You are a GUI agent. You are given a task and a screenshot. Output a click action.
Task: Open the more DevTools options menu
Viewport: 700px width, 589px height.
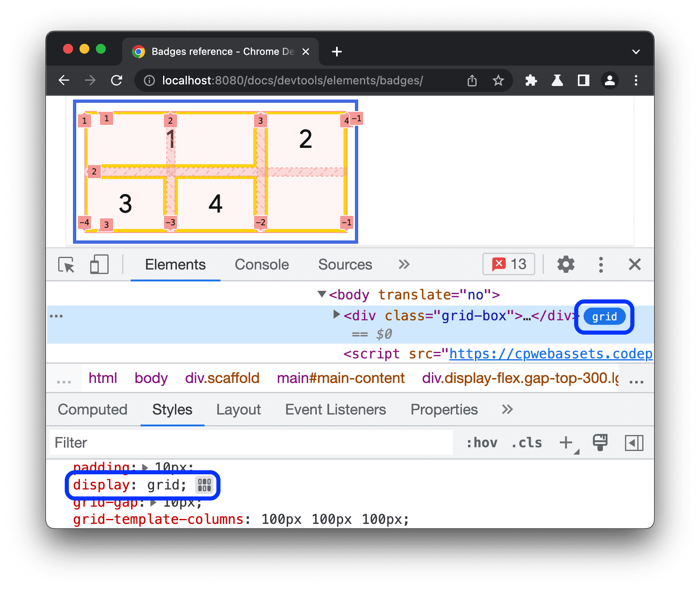pyautogui.click(x=601, y=265)
